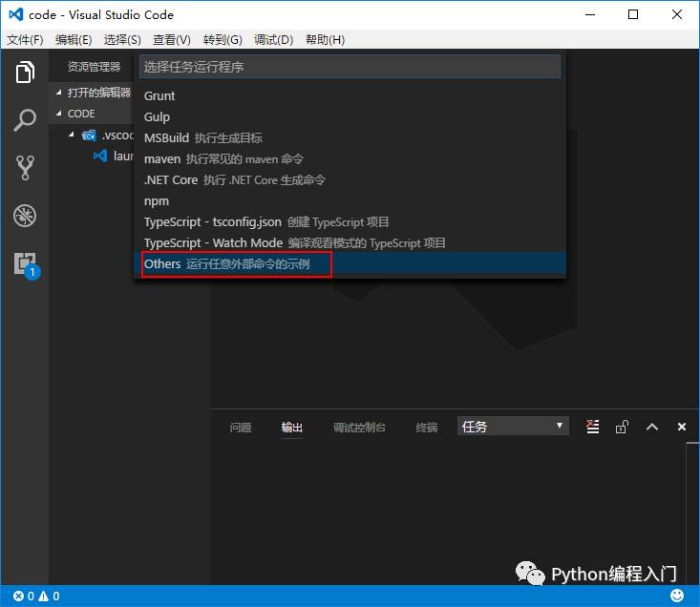Open the launch file in explorer
Screen dimensions: 700x607
point(114,156)
